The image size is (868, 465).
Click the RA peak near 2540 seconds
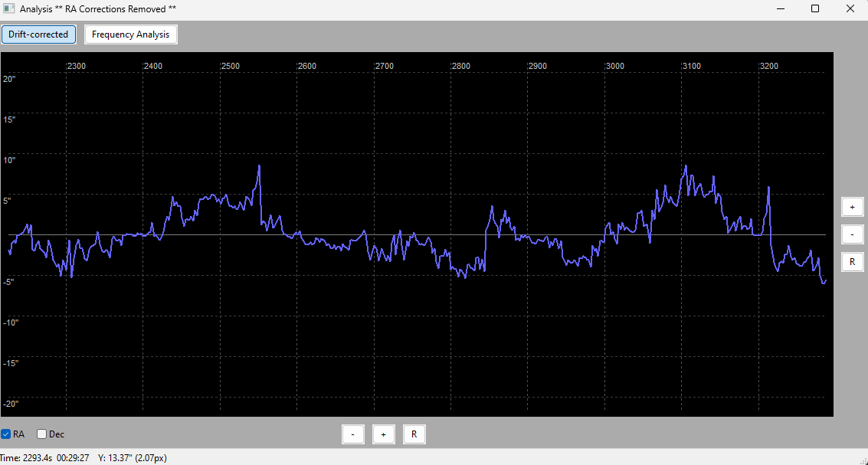pyautogui.click(x=259, y=165)
